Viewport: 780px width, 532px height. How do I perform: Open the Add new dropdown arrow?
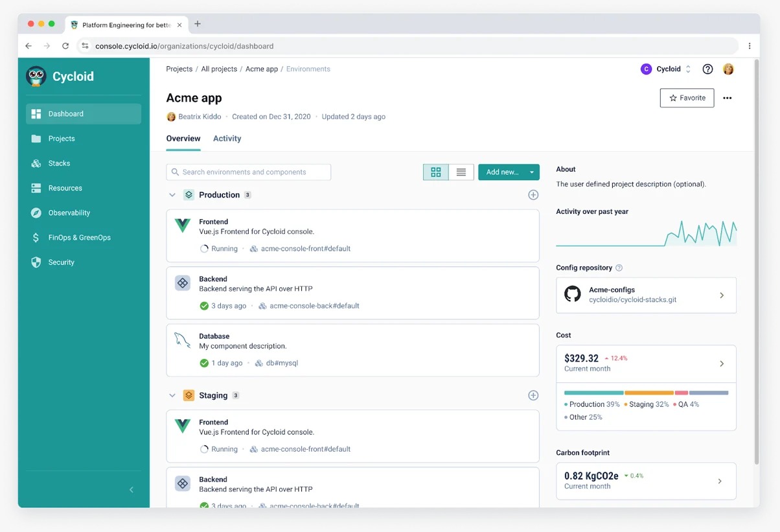point(532,172)
